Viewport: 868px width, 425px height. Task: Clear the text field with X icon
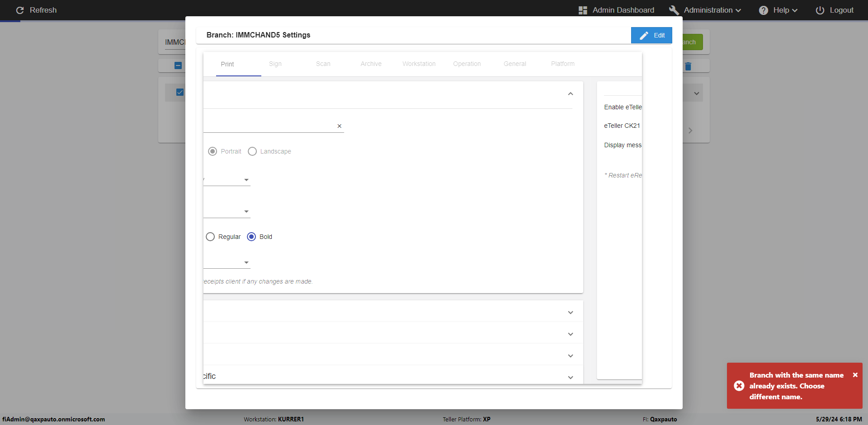[x=339, y=126]
